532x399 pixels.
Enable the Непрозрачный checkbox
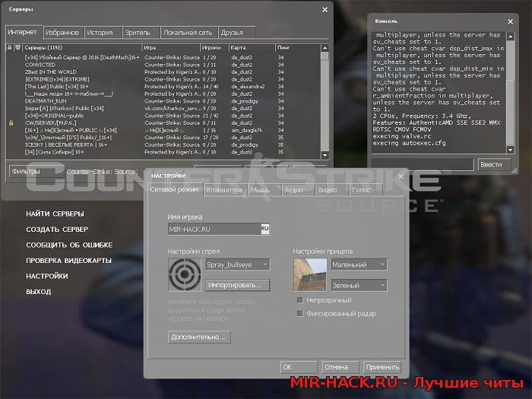click(300, 300)
